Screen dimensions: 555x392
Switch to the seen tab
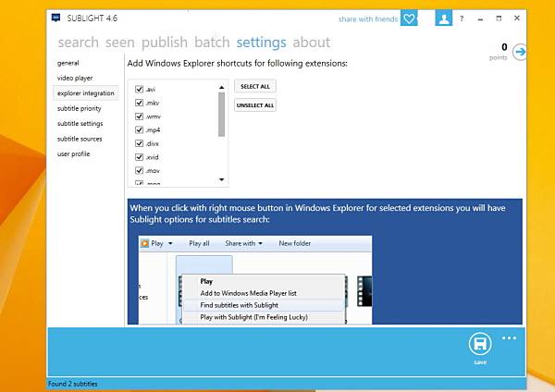click(120, 43)
